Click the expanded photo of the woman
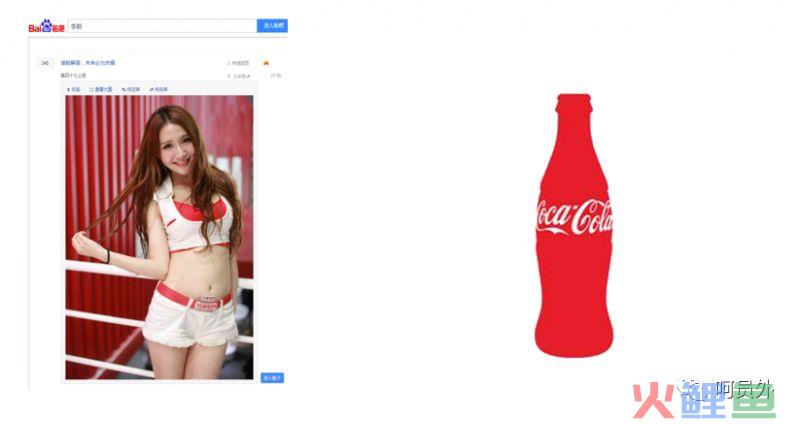 point(159,237)
